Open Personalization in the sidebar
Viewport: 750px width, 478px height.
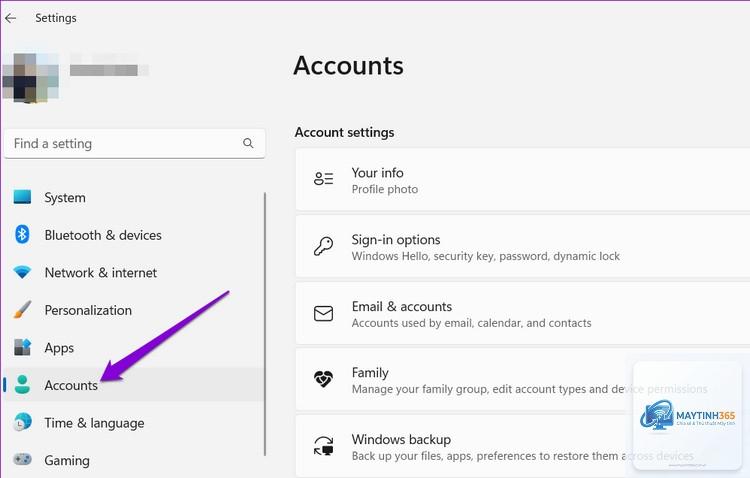(88, 310)
